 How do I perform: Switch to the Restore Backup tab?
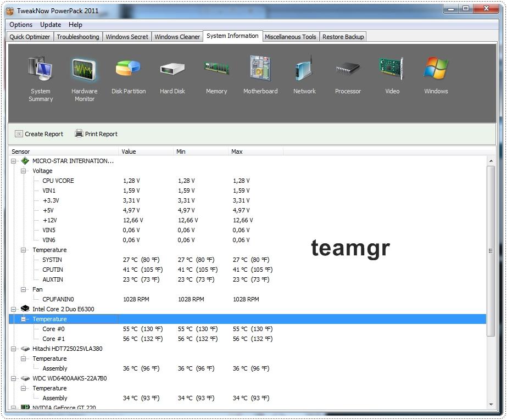[x=343, y=37]
